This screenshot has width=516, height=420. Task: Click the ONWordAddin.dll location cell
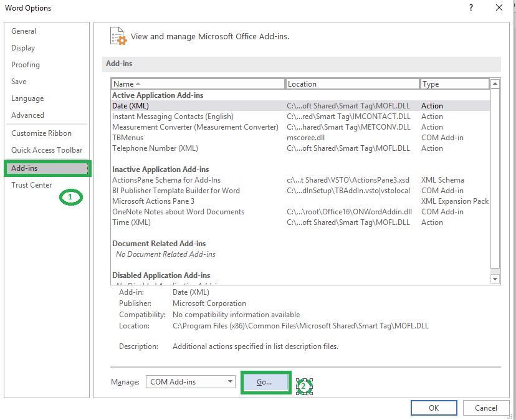coord(349,212)
